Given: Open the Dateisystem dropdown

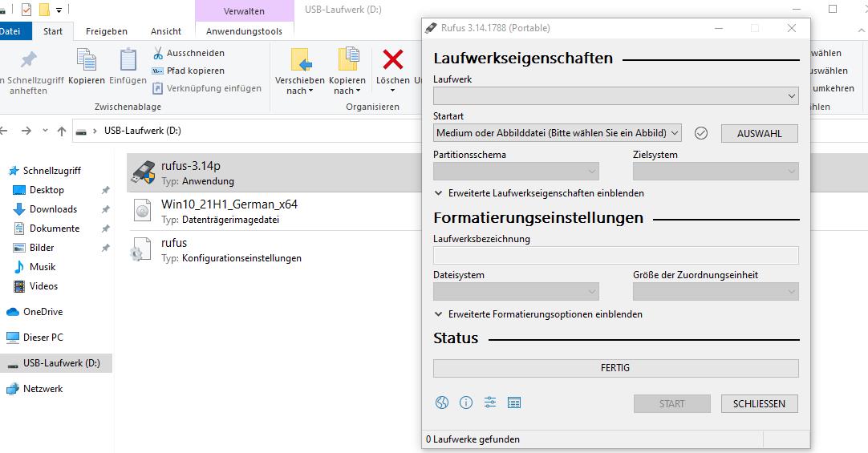Looking at the screenshot, I should [516, 292].
